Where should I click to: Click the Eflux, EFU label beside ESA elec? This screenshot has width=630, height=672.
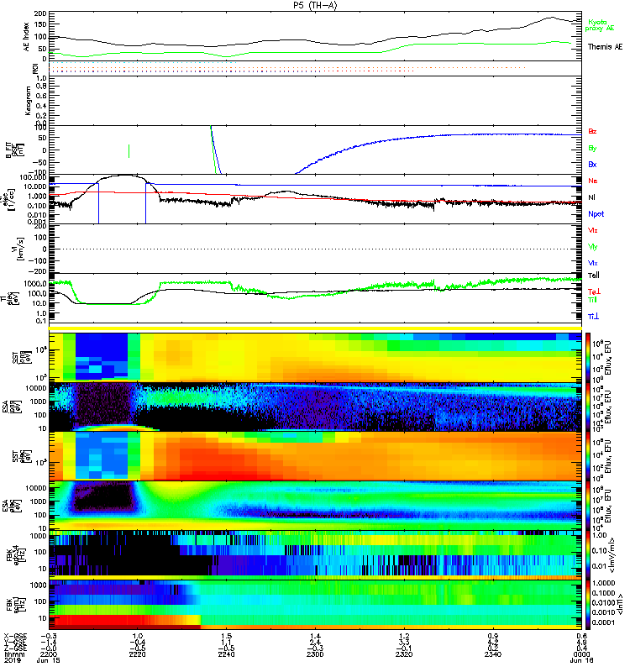coord(608,506)
